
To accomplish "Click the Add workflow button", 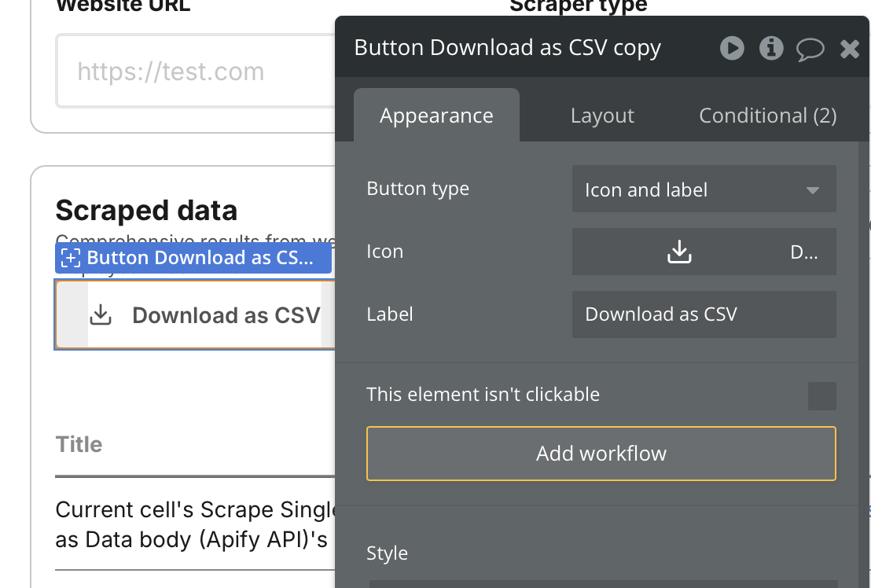I will coord(601,453).
